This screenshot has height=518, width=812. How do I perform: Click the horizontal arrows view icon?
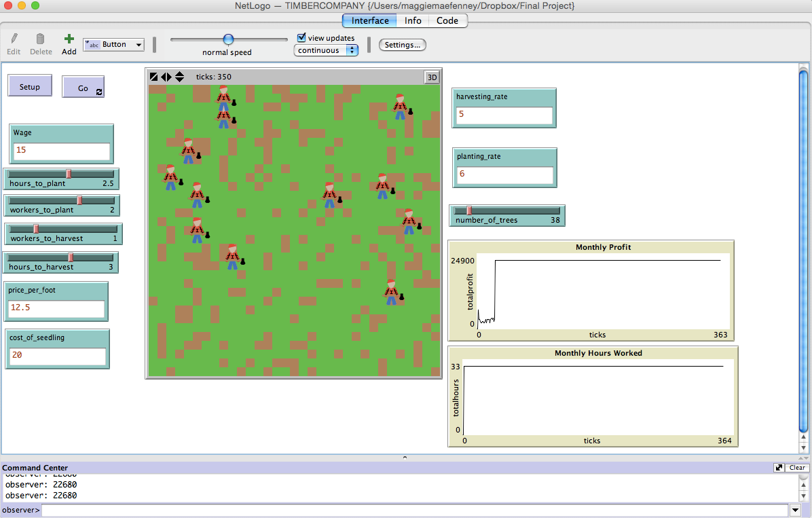(166, 77)
